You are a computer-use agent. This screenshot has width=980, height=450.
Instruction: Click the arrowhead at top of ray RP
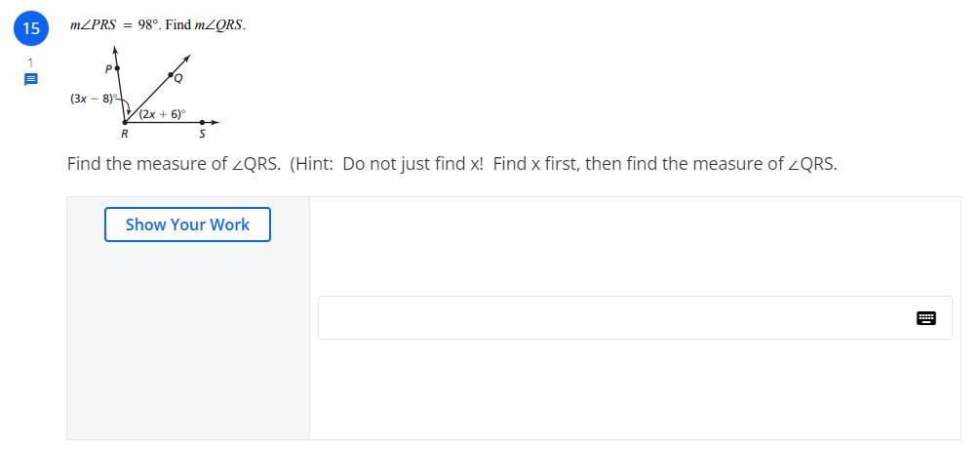tap(116, 49)
